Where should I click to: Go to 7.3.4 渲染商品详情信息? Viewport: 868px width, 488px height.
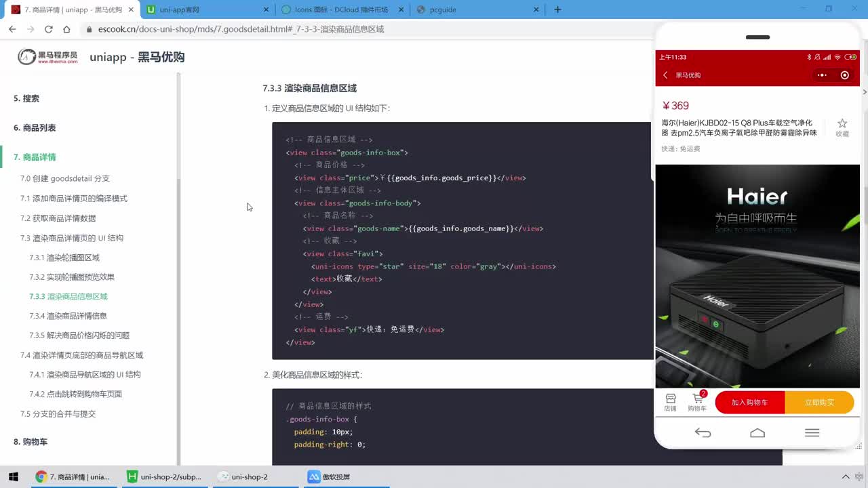68,316
